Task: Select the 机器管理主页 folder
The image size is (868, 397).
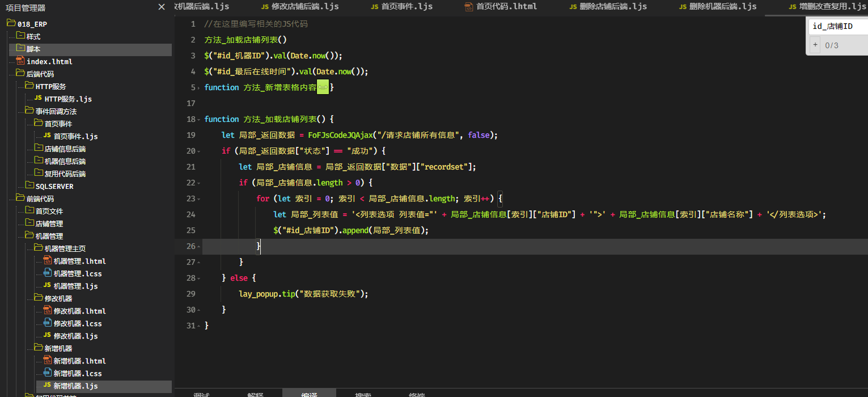Action: (x=65, y=248)
